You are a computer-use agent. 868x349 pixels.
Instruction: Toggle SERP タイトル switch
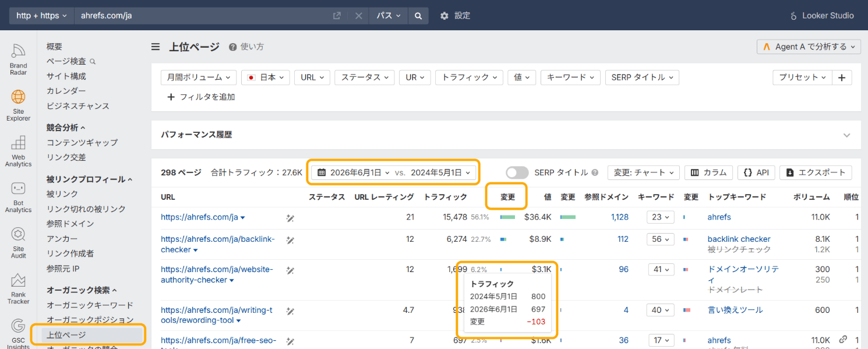click(x=517, y=172)
